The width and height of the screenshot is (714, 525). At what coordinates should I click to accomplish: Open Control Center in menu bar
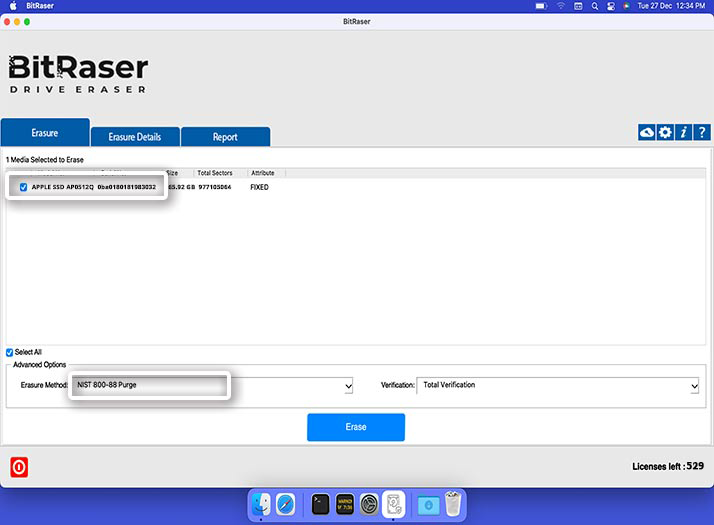point(611,6)
